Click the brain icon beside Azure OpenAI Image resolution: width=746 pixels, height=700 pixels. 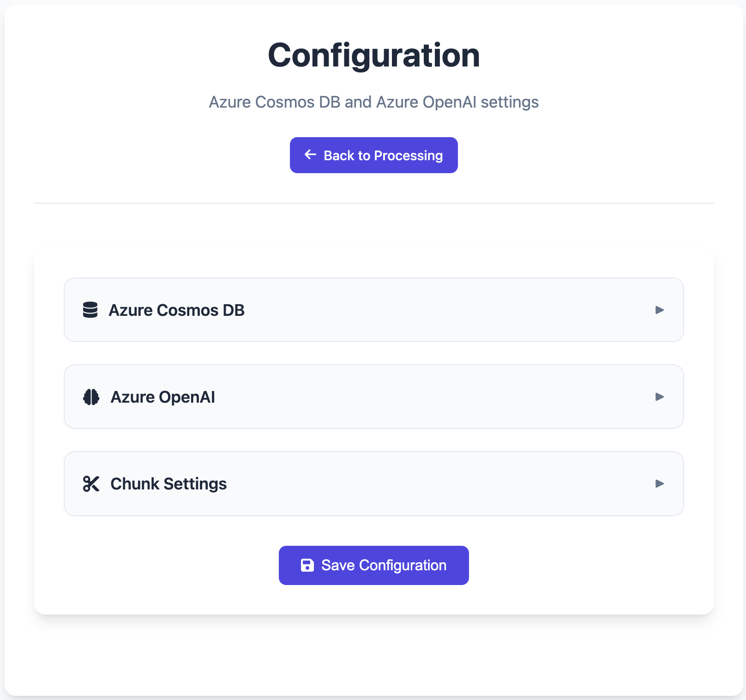[91, 397]
